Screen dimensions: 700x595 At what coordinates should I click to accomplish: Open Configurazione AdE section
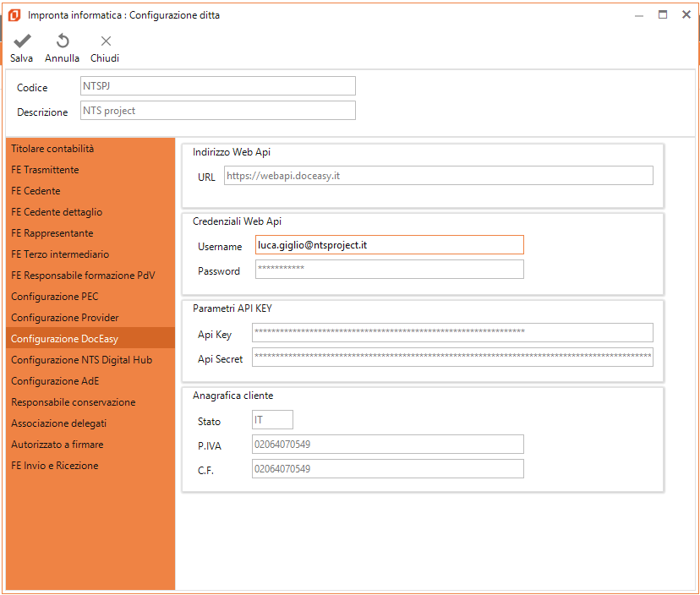[x=55, y=381]
